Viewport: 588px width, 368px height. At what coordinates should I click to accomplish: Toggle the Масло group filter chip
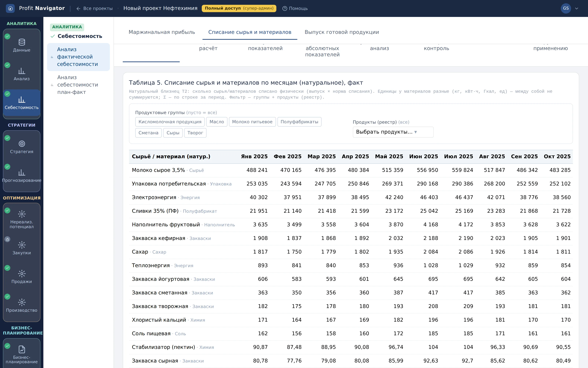tap(216, 122)
